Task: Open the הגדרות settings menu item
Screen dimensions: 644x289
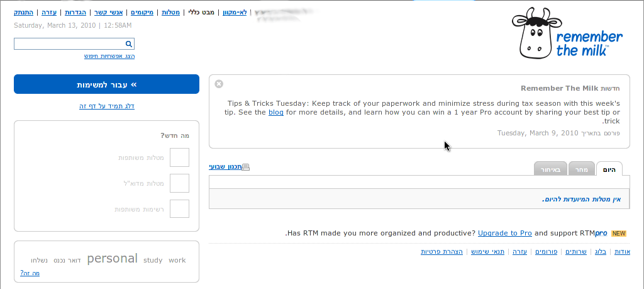Action: [x=75, y=13]
